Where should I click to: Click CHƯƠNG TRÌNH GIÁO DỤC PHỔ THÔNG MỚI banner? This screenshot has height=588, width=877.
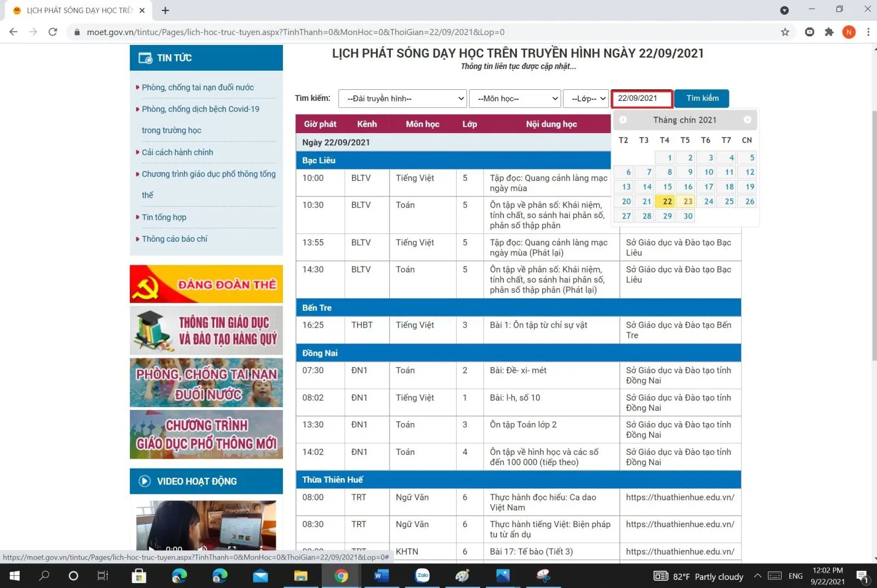click(206, 434)
